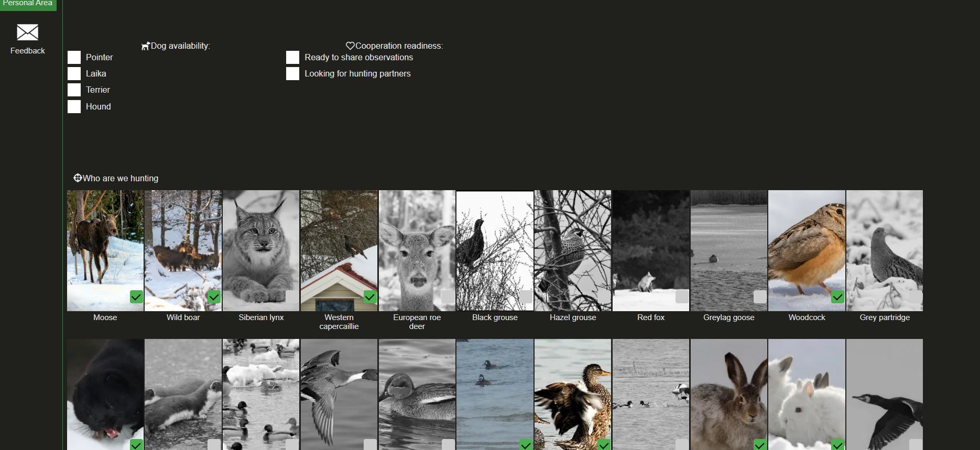The height and width of the screenshot is (450, 980).
Task: Click the "Red fox" caption
Action: [651, 317]
